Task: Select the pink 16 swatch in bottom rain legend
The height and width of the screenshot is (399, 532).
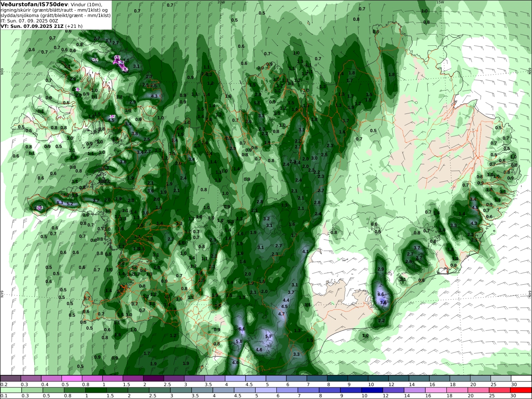Action: tap(436, 390)
